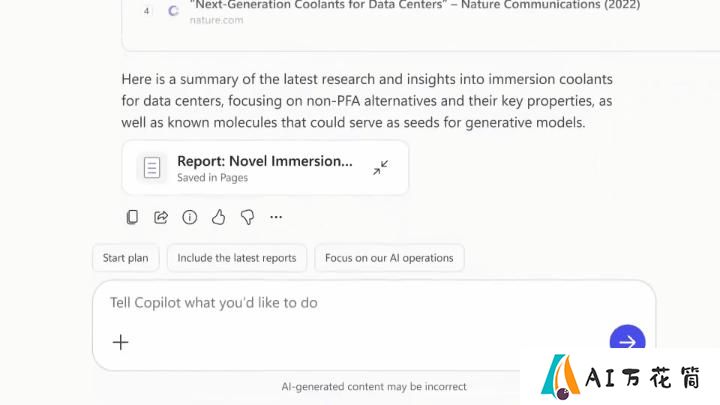Give the response a thumbs down
720x405 pixels.
247,217
